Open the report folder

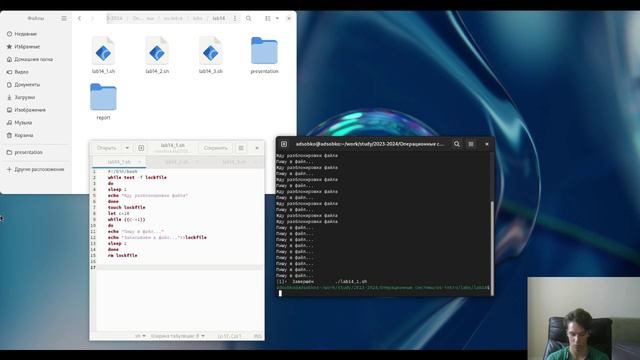pos(103,102)
